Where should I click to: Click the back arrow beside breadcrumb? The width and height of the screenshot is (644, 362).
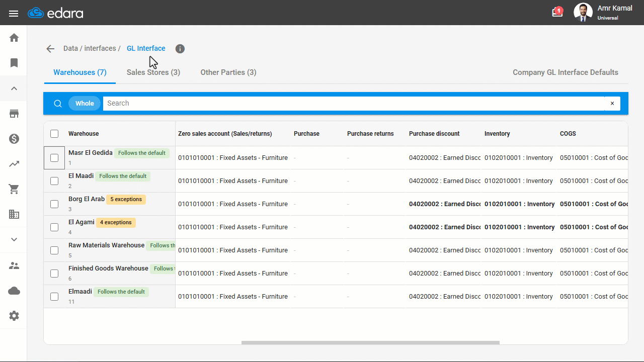click(50, 49)
